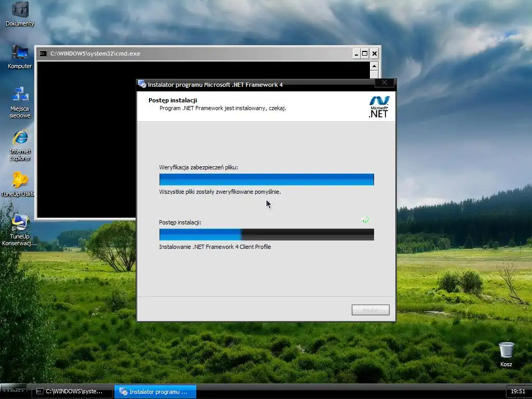
Task: Click the taskbar clock showing 19:51
Action: pos(518,391)
